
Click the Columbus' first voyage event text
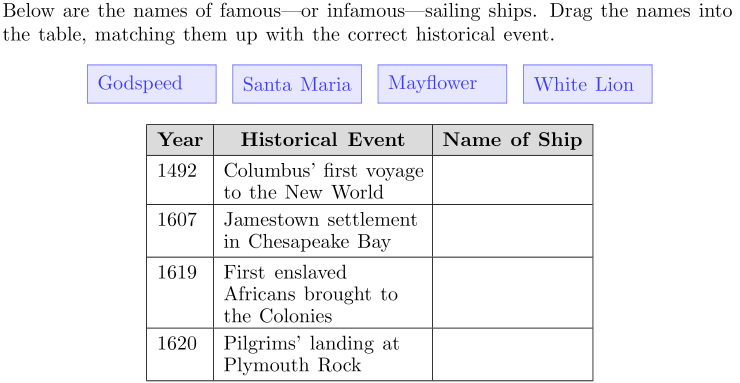tap(324, 181)
